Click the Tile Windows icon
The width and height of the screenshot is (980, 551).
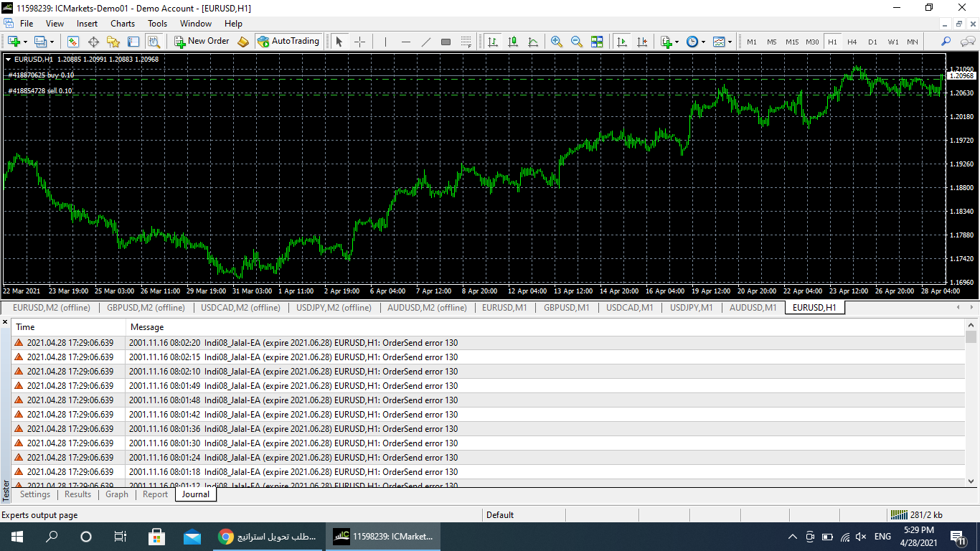click(597, 42)
